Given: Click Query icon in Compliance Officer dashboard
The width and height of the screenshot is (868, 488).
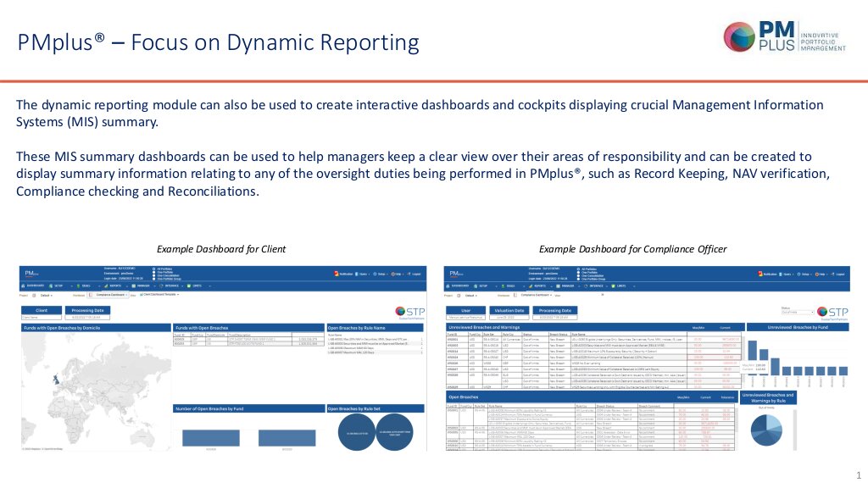Looking at the screenshot, I should 781,274.
